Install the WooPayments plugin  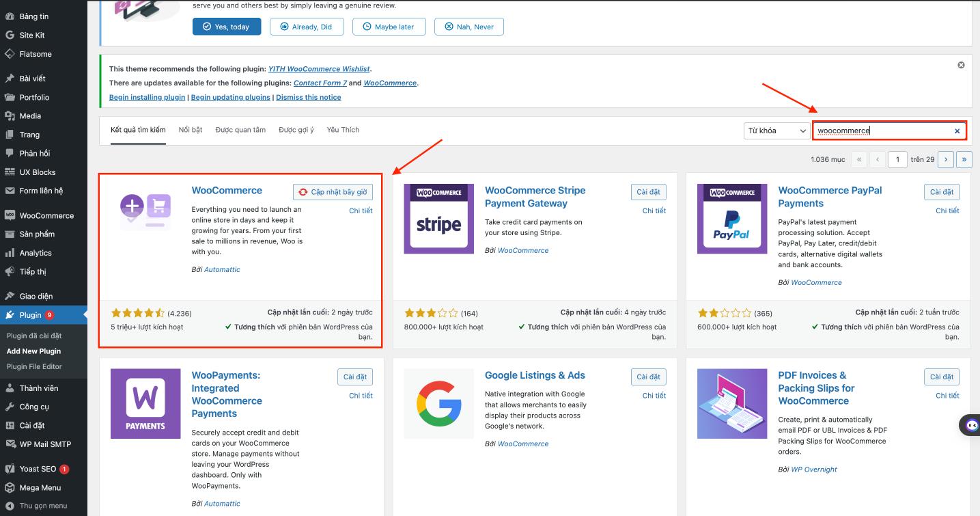[355, 377]
